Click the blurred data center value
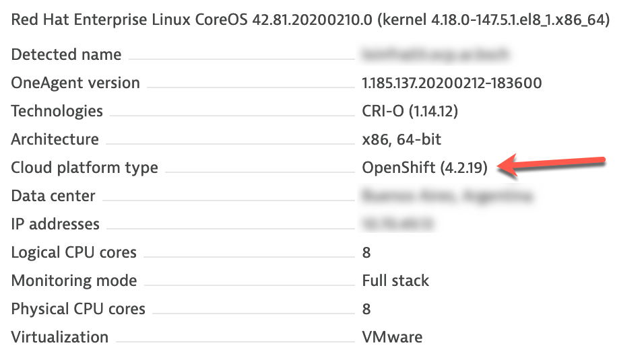The width and height of the screenshot is (644, 362). (447, 196)
